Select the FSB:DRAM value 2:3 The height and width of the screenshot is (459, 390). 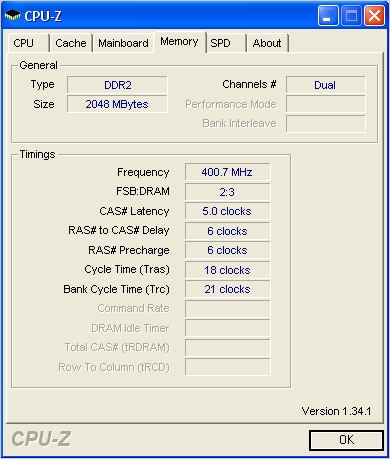227,192
